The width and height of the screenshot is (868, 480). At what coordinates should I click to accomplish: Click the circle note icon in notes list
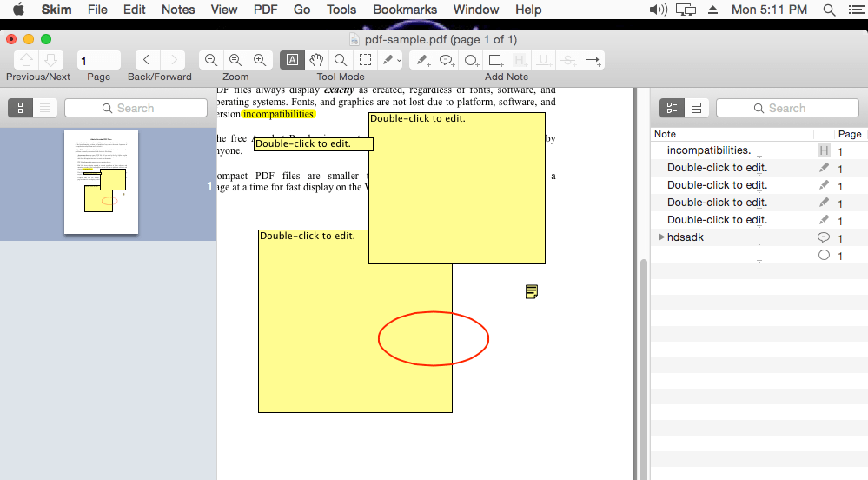(x=824, y=255)
